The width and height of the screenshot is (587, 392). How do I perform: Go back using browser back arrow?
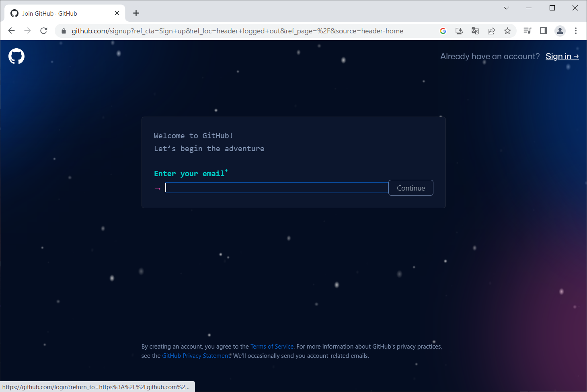(x=11, y=31)
